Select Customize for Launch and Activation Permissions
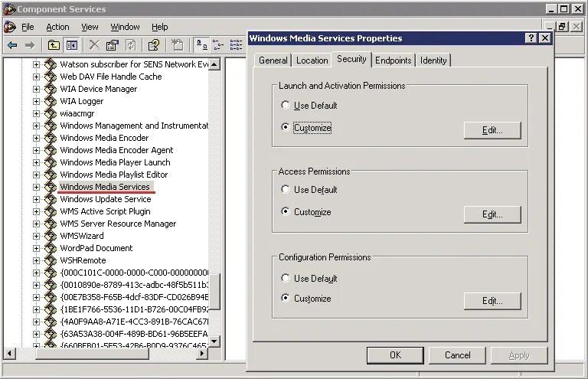 pos(286,127)
